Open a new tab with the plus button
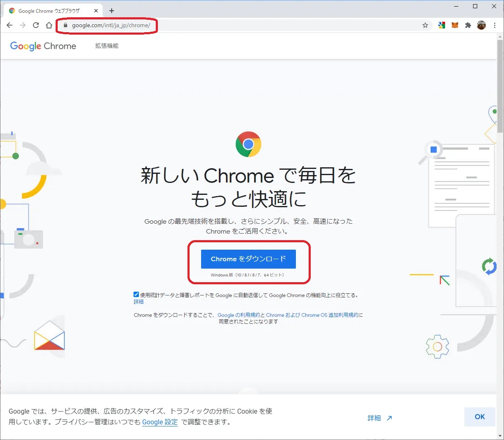Viewport: 504px width, 440px height. point(112,11)
